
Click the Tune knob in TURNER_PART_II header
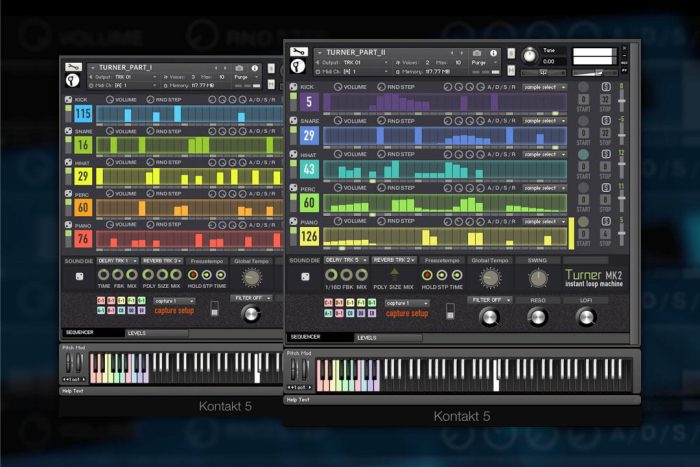pyautogui.click(x=529, y=55)
